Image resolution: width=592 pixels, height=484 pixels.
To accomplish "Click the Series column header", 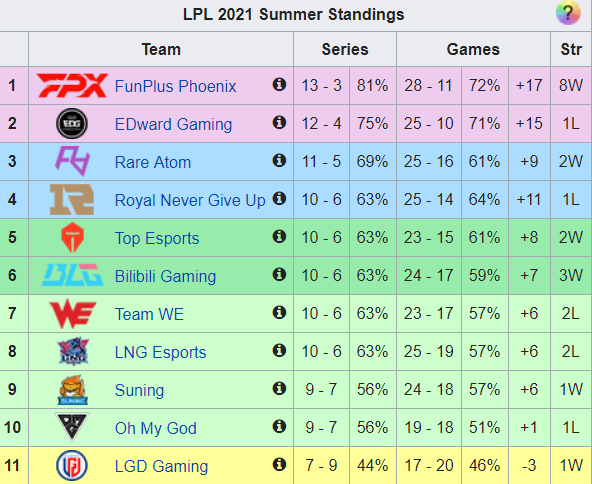I will click(345, 49).
